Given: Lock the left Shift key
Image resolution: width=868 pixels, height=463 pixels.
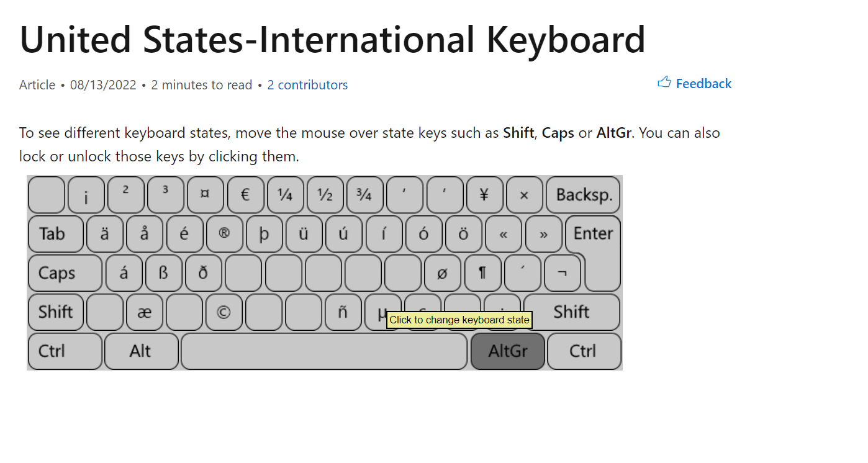Looking at the screenshot, I should click(55, 312).
